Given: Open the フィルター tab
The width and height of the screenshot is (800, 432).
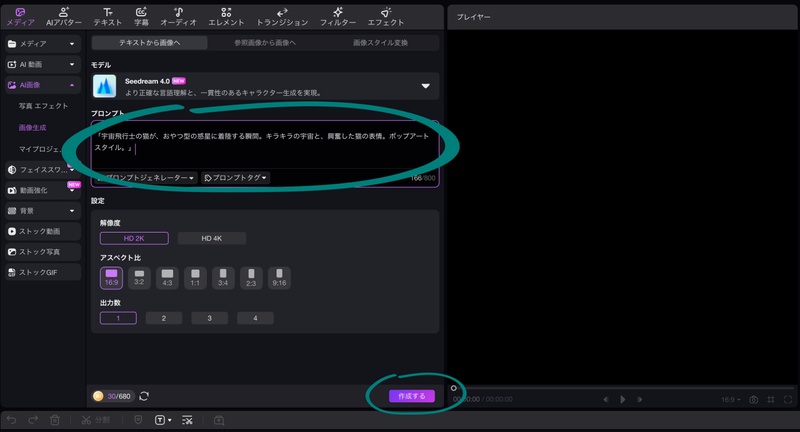Looking at the screenshot, I should tap(338, 17).
